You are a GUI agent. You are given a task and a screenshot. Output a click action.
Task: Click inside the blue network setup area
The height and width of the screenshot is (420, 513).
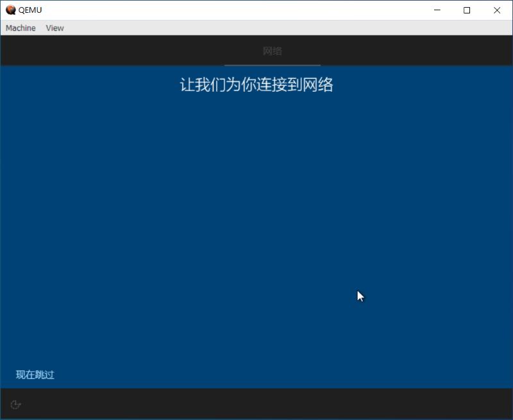coord(256,224)
